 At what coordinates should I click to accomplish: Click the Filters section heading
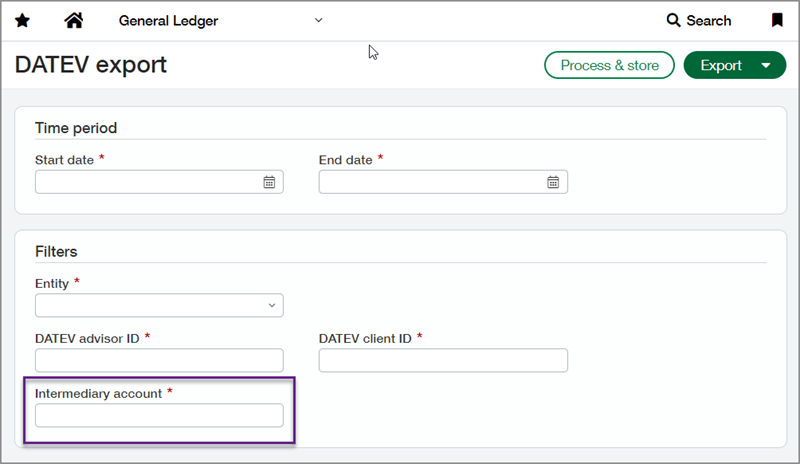pos(56,252)
